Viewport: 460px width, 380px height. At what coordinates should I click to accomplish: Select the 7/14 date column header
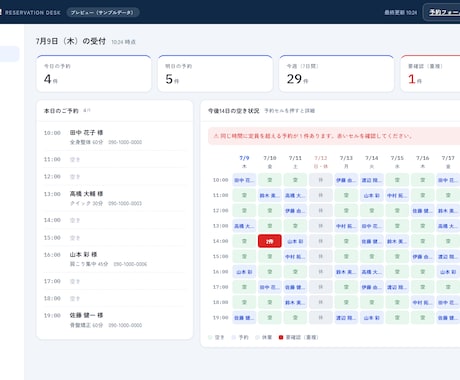tap(372, 162)
